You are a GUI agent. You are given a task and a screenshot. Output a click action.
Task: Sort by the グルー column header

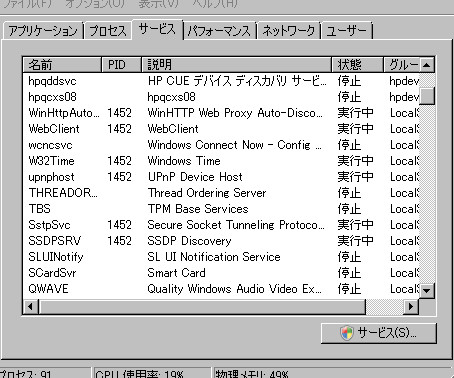[402, 64]
